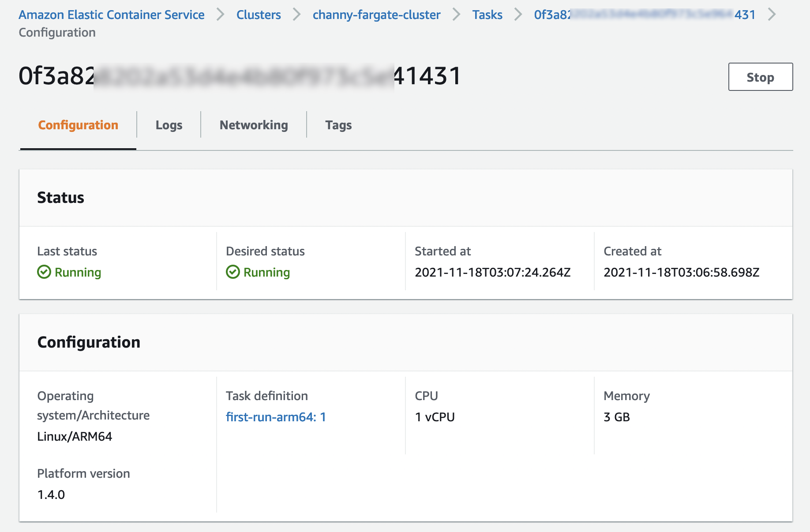
Task: Click the Memory label
Action: point(627,396)
